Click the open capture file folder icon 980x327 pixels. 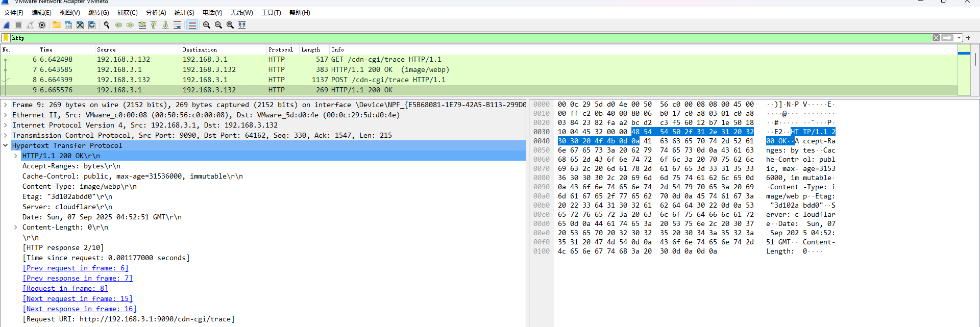pos(56,25)
